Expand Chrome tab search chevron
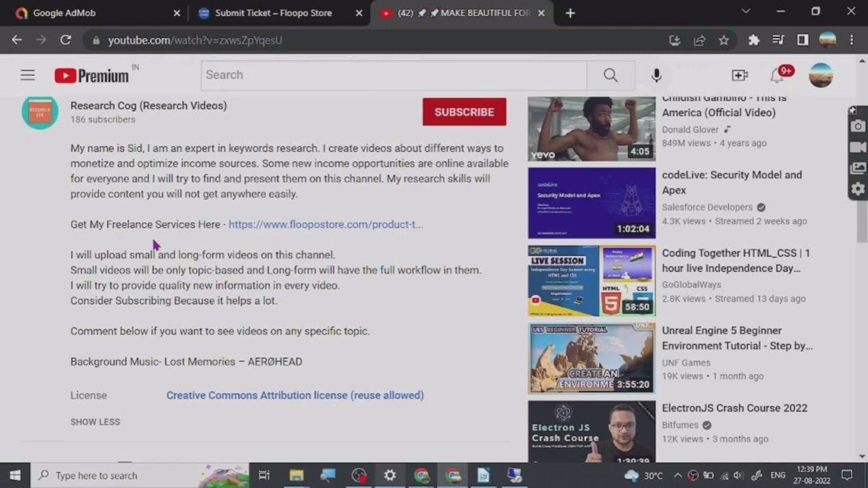The height and width of the screenshot is (488, 868). [746, 12]
